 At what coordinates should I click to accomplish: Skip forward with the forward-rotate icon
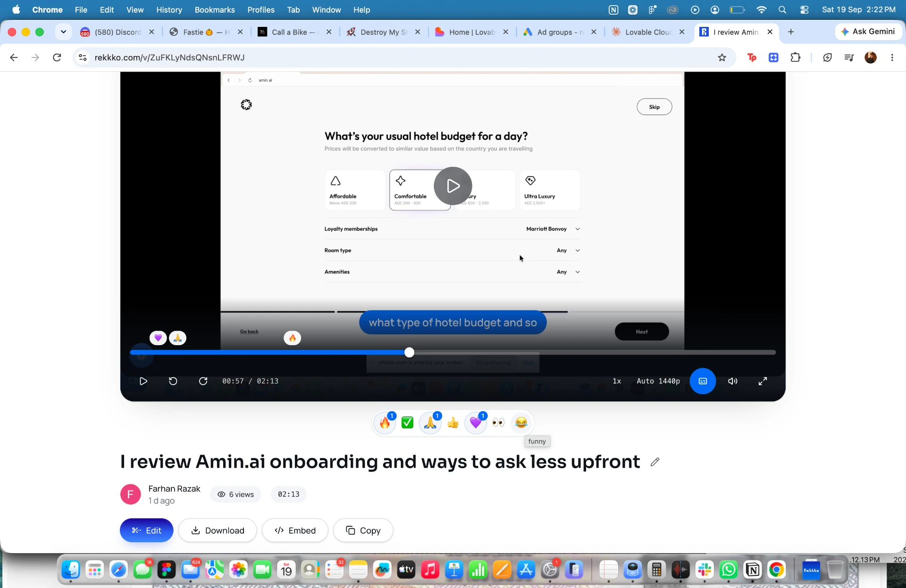tap(203, 381)
